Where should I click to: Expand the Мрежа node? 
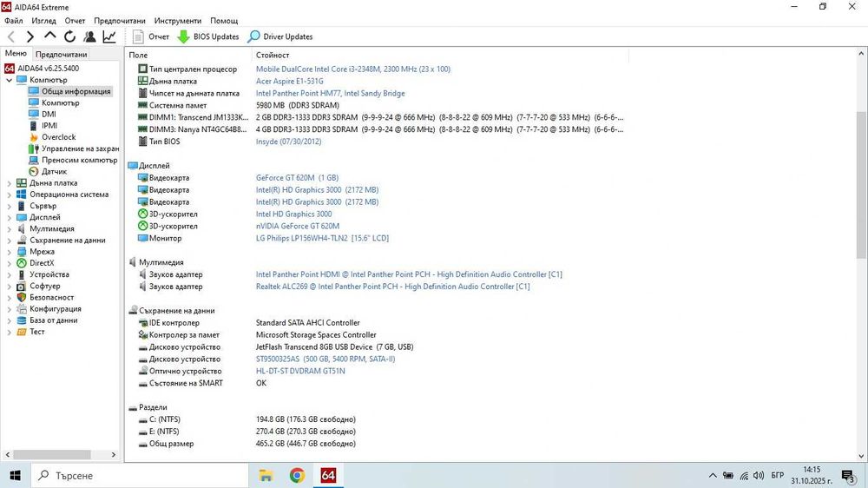click(x=9, y=252)
